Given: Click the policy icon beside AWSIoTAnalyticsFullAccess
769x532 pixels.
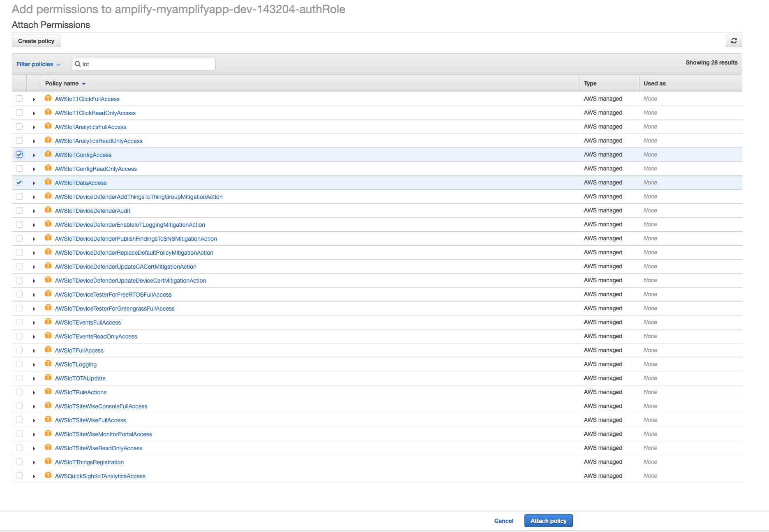Looking at the screenshot, I should [48, 126].
